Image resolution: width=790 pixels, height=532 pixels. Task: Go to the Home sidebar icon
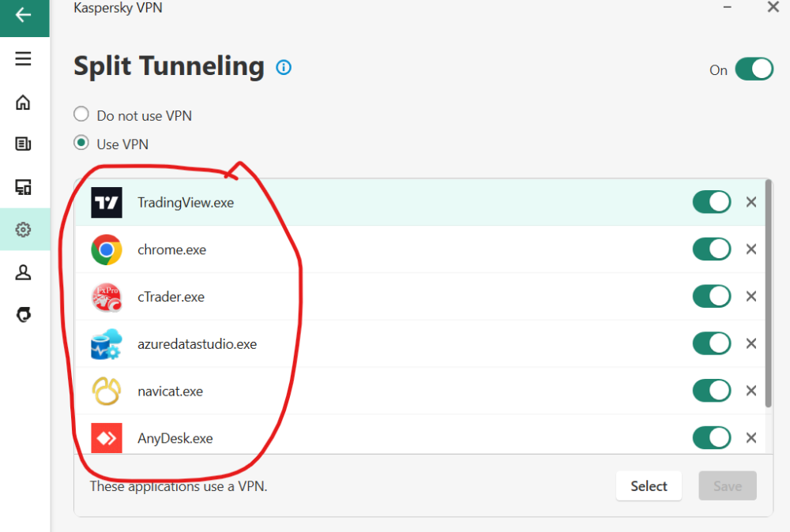pyautogui.click(x=24, y=102)
